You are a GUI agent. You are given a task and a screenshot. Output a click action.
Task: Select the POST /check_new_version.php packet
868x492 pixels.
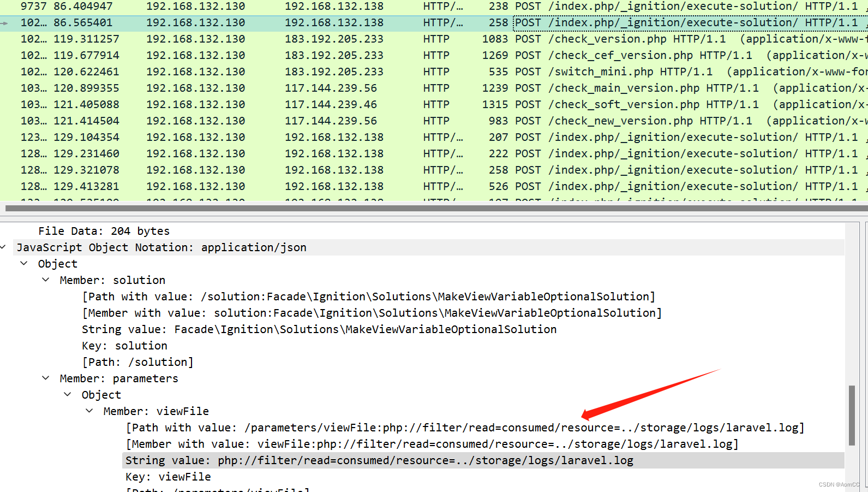click(434, 121)
